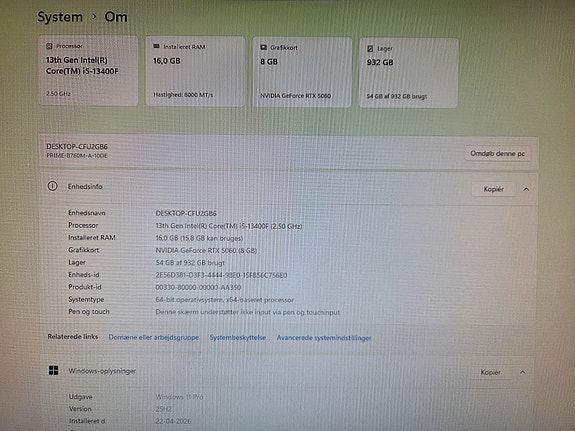Screen dimensions: 575x431
Task: Click the Enhedsnavn row label
Action: 87,213
